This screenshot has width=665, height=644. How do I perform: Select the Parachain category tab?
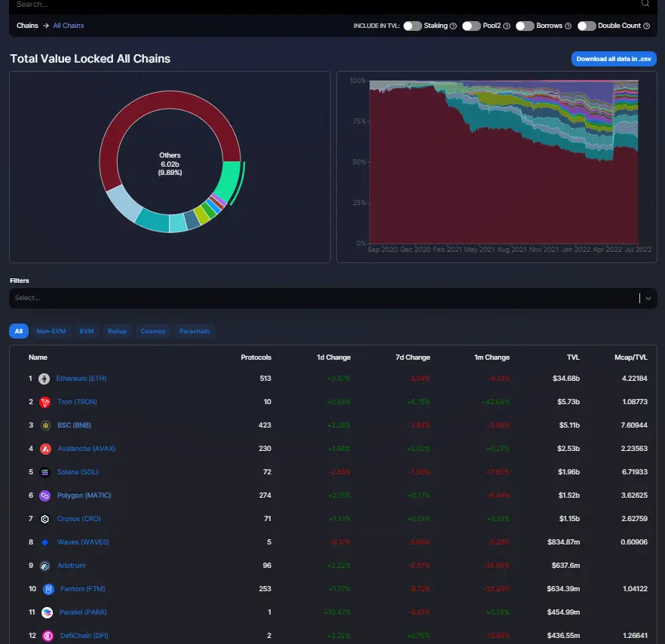pyautogui.click(x=195, y=331)
